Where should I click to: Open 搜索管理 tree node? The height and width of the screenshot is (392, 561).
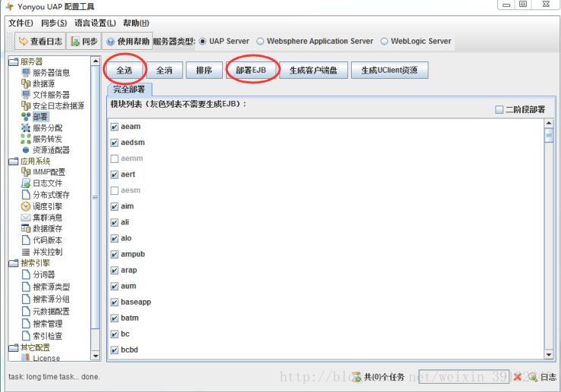[x=42, y=324]
